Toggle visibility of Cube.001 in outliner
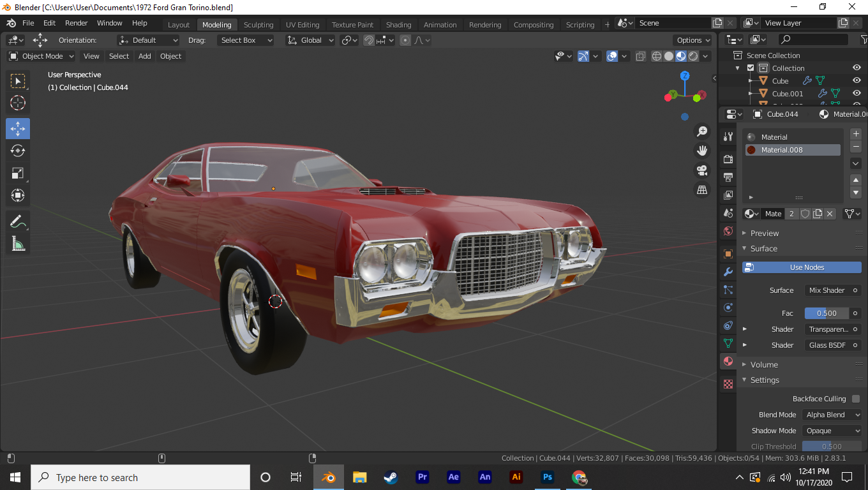 (x=857, y=94)
